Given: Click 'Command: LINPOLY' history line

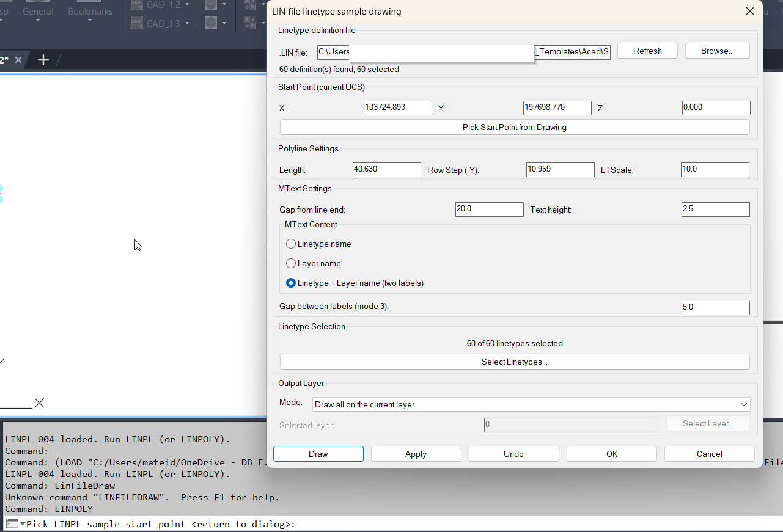Looking at the screenshot, I should [x=49, y=509].
